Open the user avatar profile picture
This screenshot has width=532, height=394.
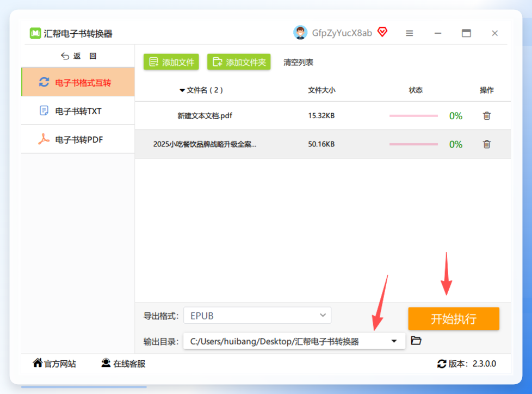pos(300,33)
